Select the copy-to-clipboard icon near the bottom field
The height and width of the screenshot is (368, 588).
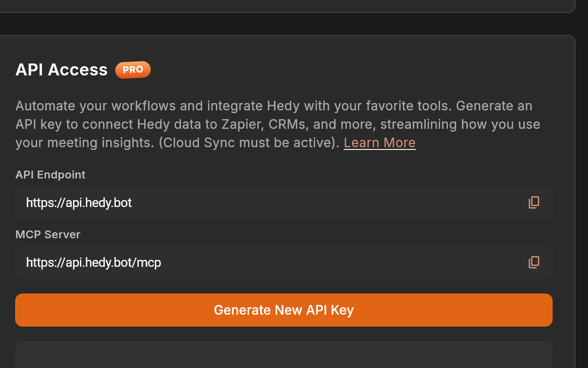click(534, 262)
